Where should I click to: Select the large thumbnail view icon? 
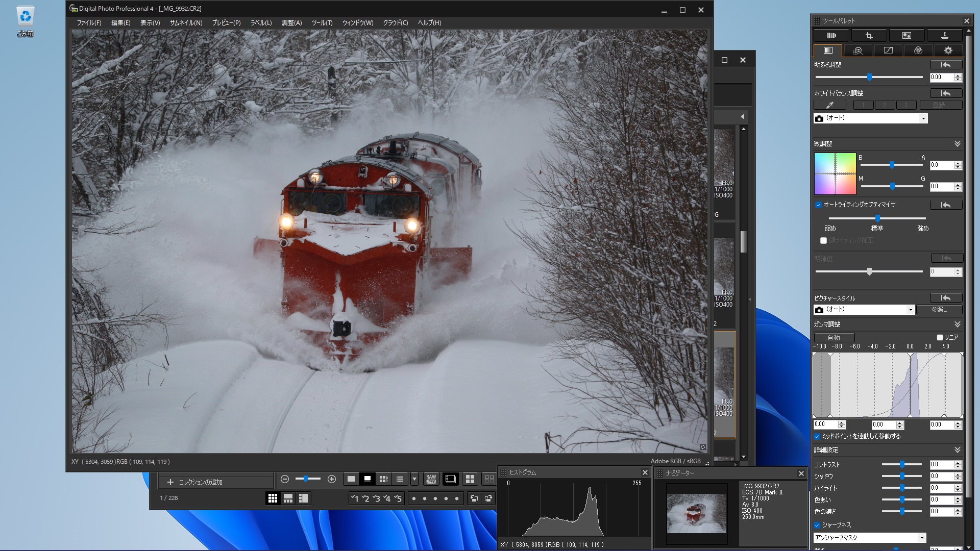[351, 479]
